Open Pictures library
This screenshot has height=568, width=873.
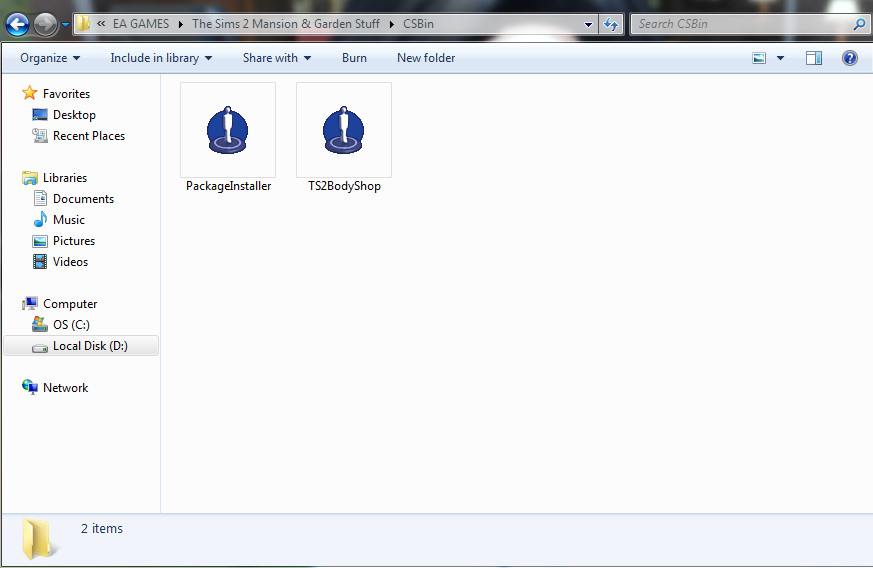coord(73,241)
